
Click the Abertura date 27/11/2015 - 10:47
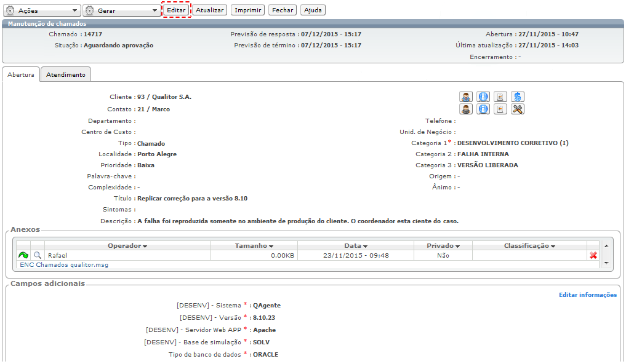(548, 34)
